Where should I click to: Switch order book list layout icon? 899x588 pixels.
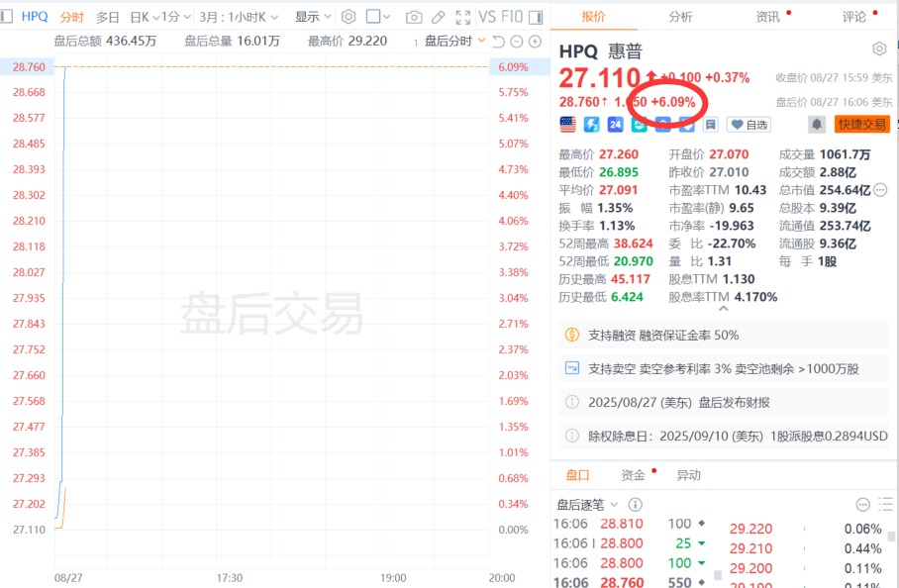click(885, 504)
